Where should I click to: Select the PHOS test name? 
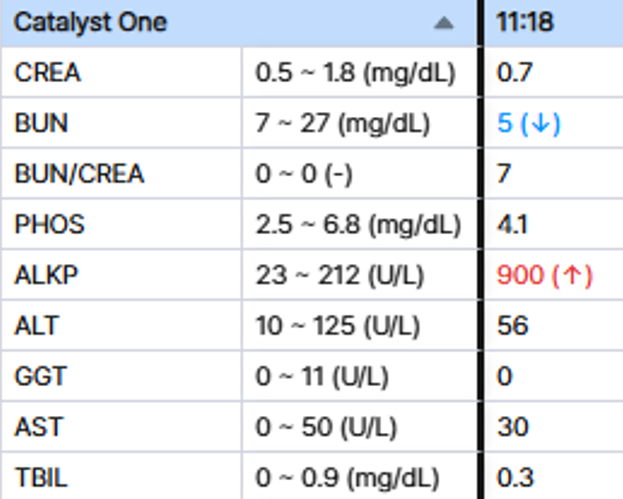point(49,224)
